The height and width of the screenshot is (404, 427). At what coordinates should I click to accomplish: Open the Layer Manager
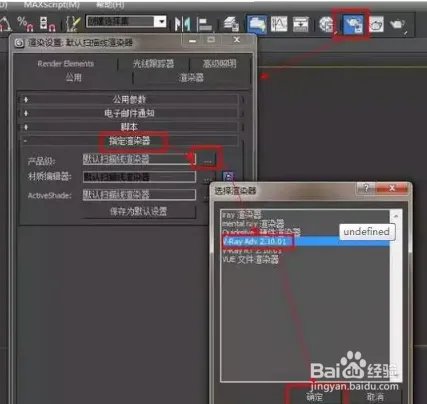click(231, 24)
